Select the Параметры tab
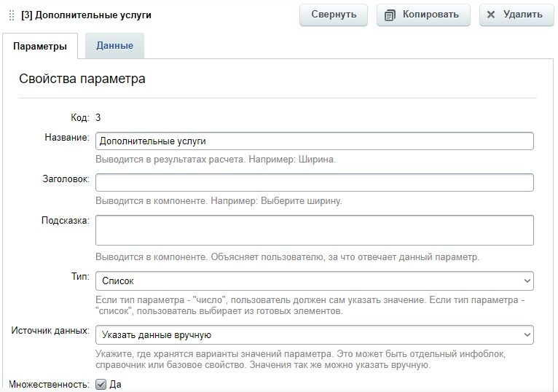Image resolution: width=558 pixels, height=392 pixels. click(x=40, y=47)
